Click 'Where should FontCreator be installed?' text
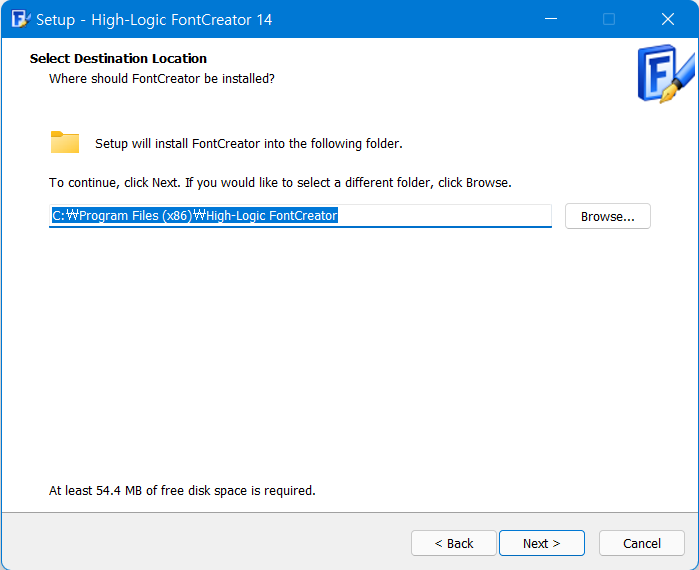Viewport: 699px width, 570px height. coord(162,78)
